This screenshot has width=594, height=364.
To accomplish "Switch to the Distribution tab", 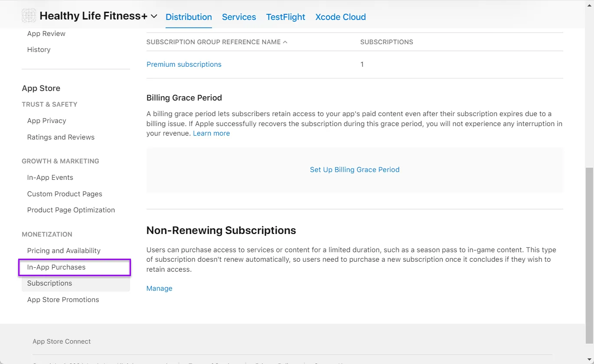I will click(x=189, y=17).
